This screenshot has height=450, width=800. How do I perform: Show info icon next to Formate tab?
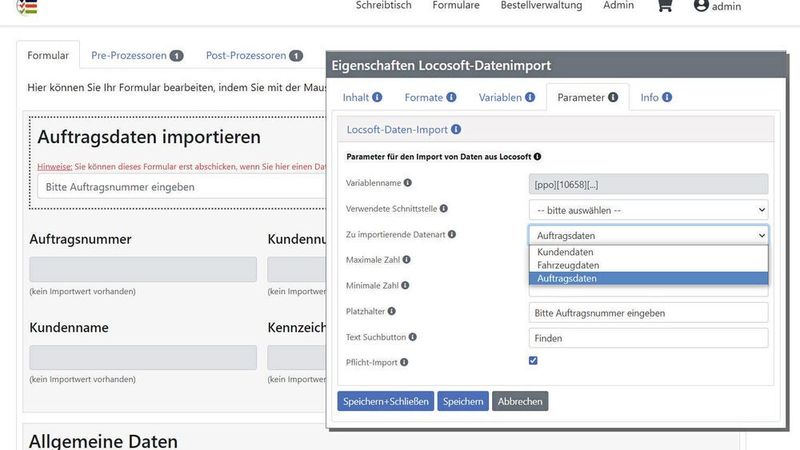click(451, 97)
